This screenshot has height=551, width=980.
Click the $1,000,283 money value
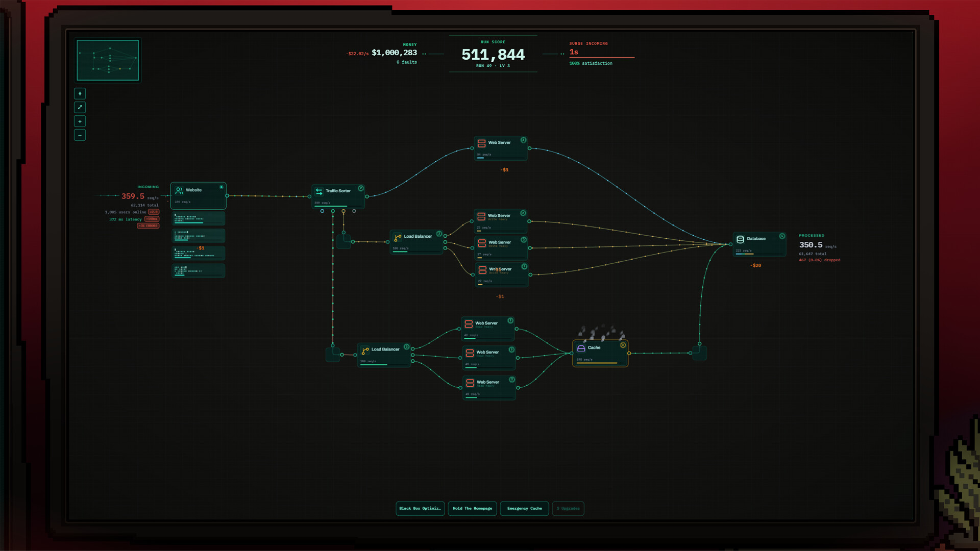click(394, 53)
